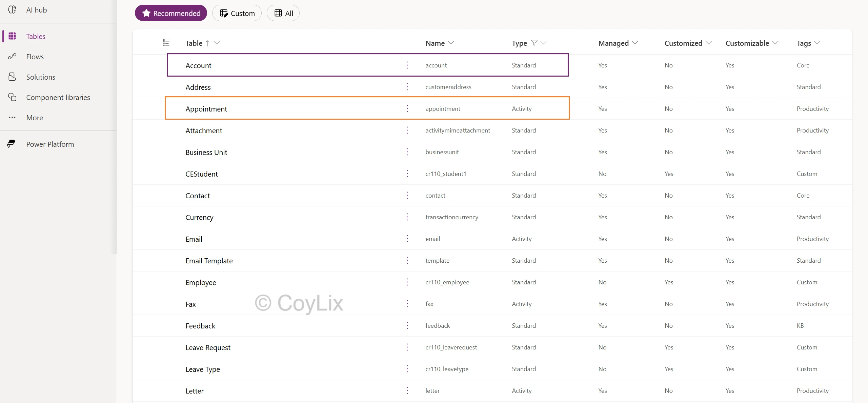868x403 pixels.
Task: Open more options for Contact row
Action: [407, 195]
